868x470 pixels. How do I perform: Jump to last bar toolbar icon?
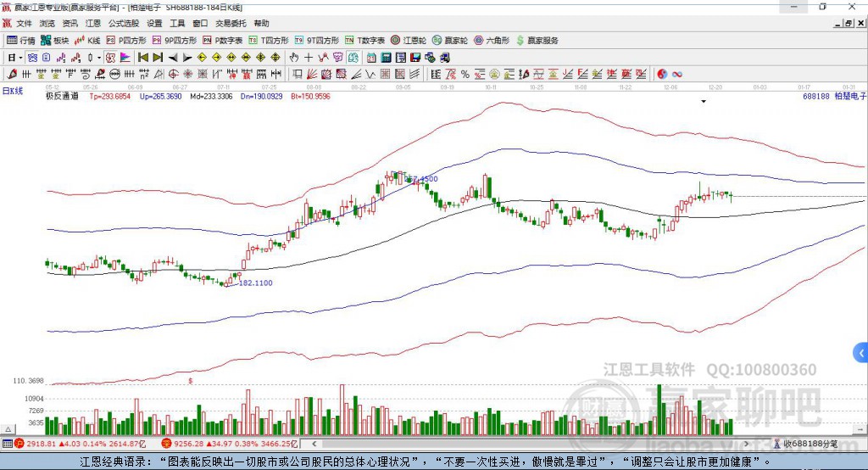point(158,58)
